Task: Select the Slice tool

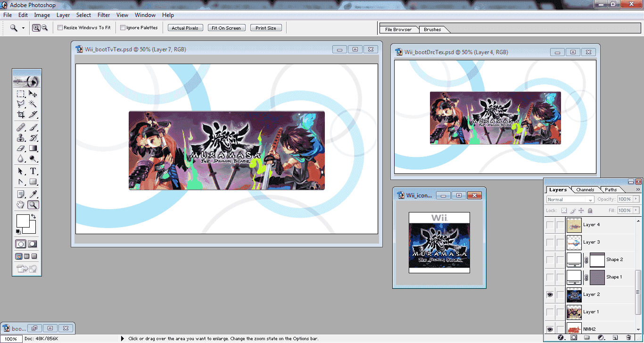Action: pos(33,114)
